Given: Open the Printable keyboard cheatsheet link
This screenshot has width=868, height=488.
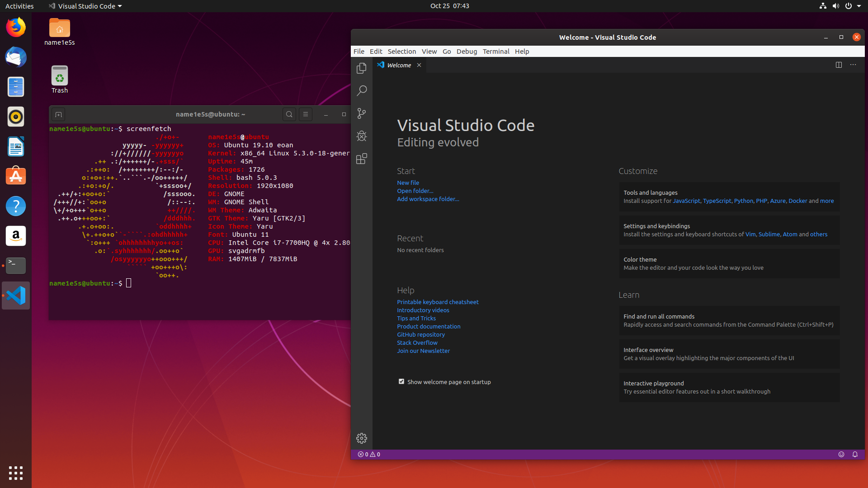Looking at the screenshot, I should [437, 302].
